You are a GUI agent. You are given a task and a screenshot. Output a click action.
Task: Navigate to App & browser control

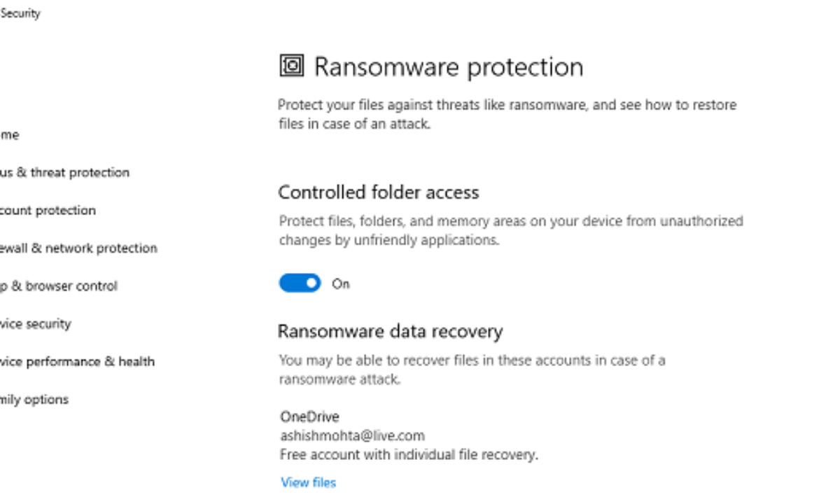59,286
